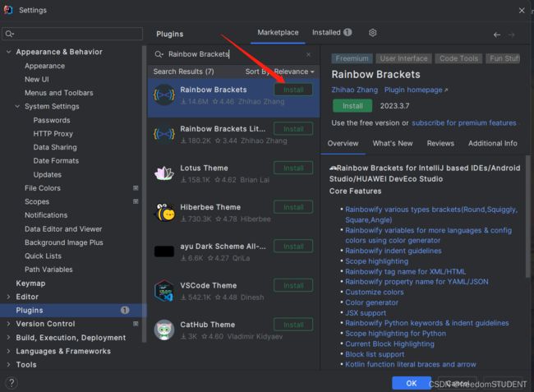This screenshot has width=534, height=392.
Task: Click the IntelliJ logo in title bar
Action: [8, 10]
